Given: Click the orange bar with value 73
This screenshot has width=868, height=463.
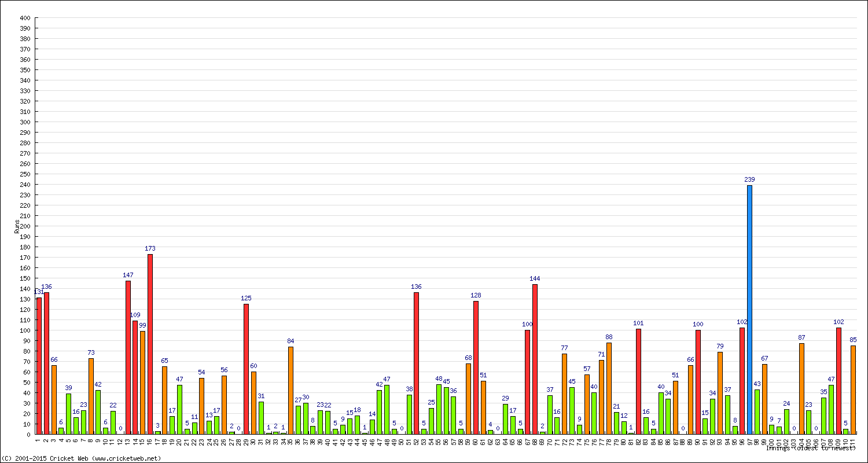Looking at the screenshot, I should click(x=91, y=396).
